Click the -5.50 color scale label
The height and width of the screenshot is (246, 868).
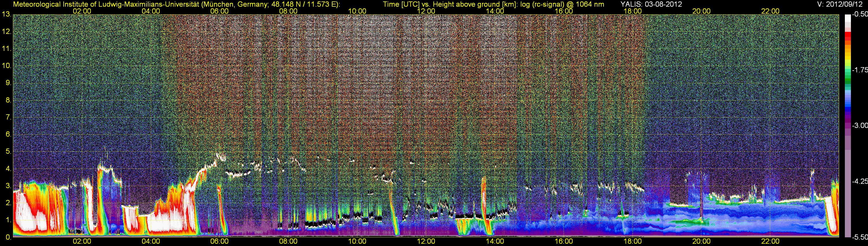(x=860, y=237)
